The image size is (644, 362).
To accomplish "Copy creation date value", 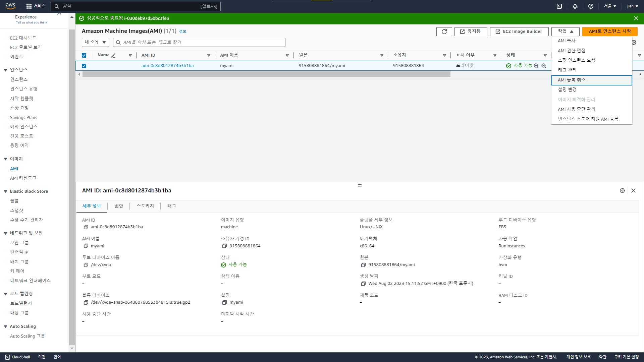I will click(363, 284).
